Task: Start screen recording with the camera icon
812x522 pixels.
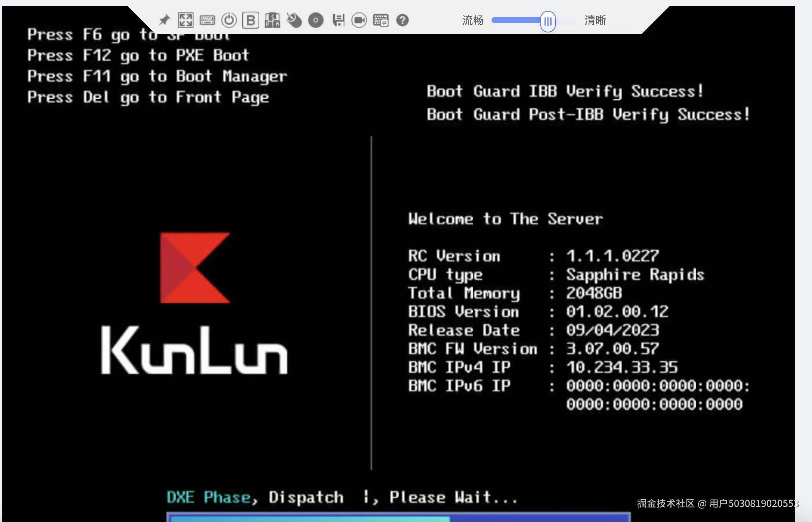Action: tap(359, 20)
